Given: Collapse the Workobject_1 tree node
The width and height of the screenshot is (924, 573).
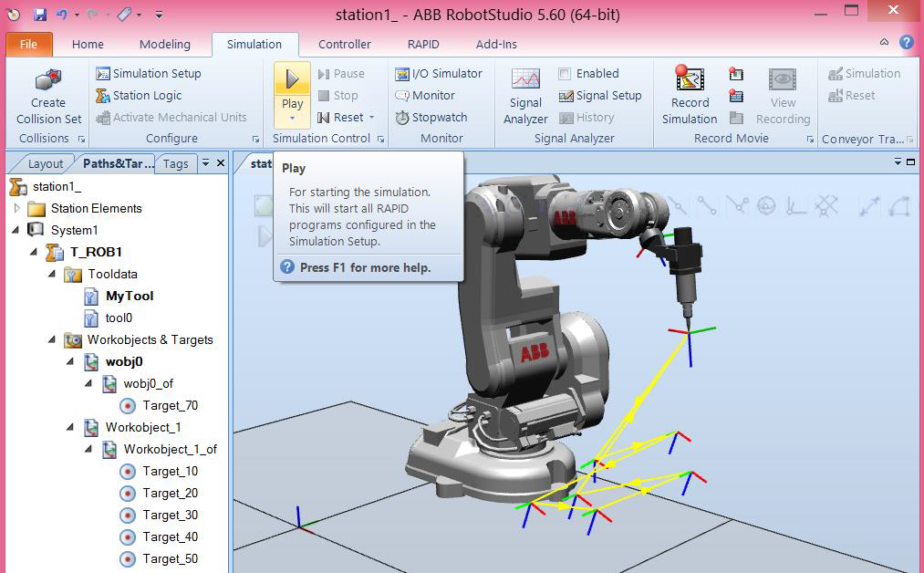Looking at the screenshot, I should 70,427.
